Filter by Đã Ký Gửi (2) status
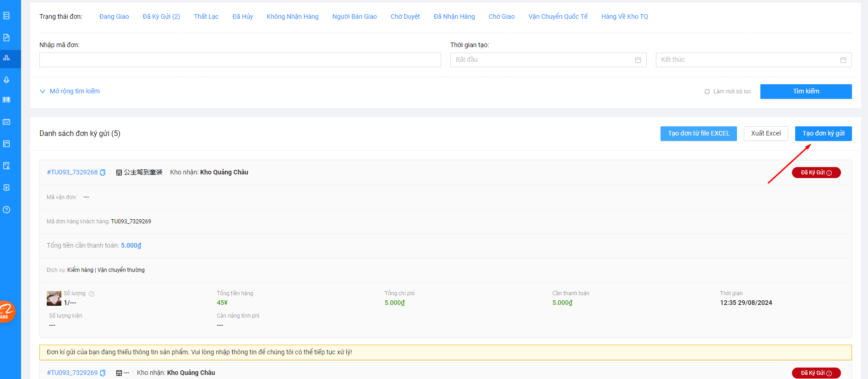This screenshot has width=868, height=379. [x=161, y=16]
